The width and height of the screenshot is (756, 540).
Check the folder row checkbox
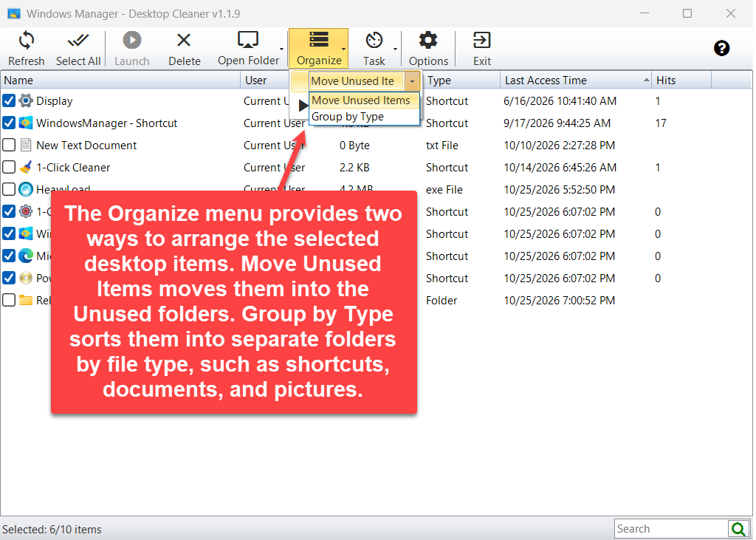(x=9, y=300)
